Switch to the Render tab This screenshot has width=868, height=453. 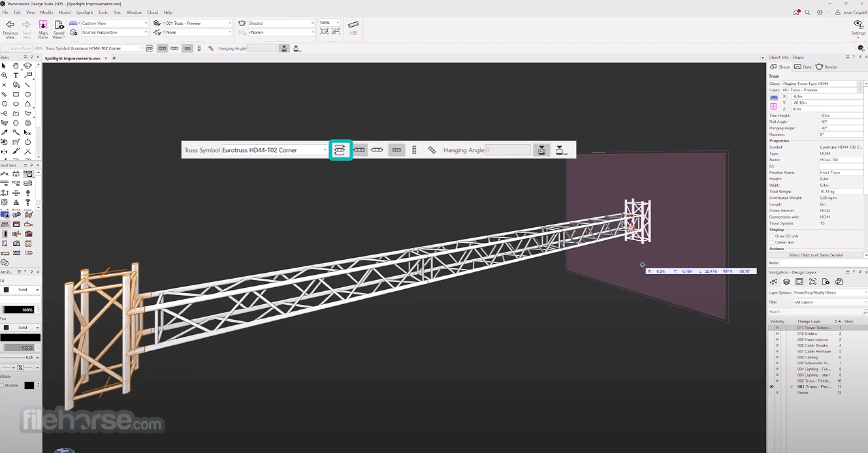coord(827,67)
